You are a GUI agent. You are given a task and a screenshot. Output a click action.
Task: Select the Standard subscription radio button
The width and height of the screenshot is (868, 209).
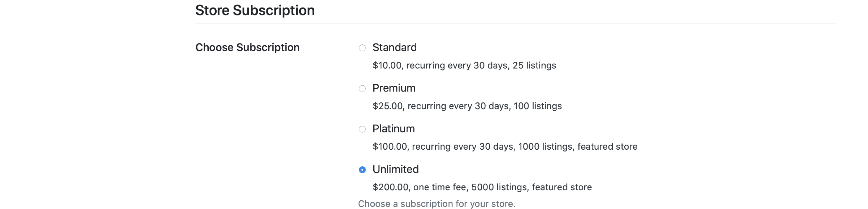tap(362, 48)
